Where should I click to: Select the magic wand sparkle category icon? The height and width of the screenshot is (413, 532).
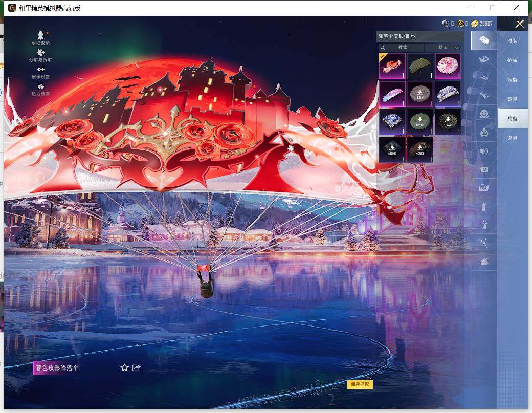(484, 243)
